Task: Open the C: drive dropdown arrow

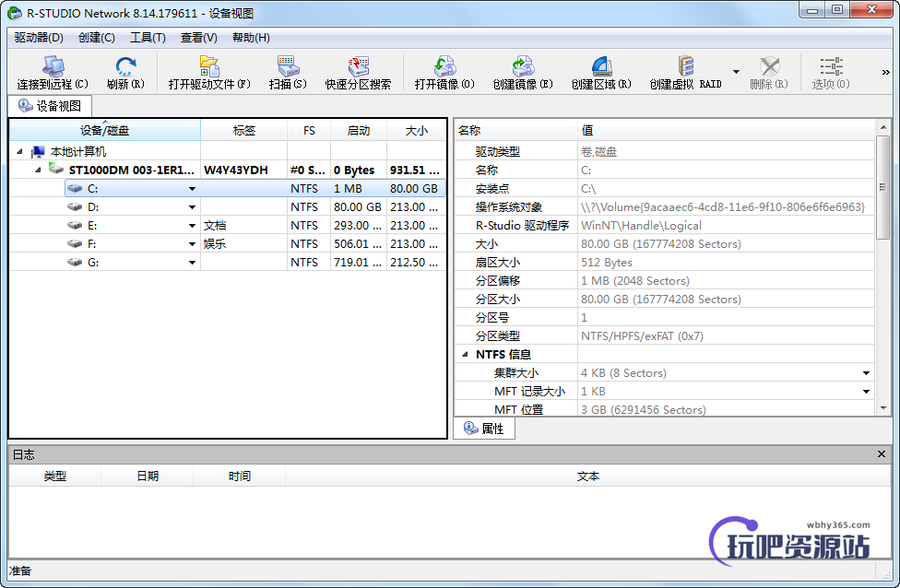Action: click(x=193, y=189)
